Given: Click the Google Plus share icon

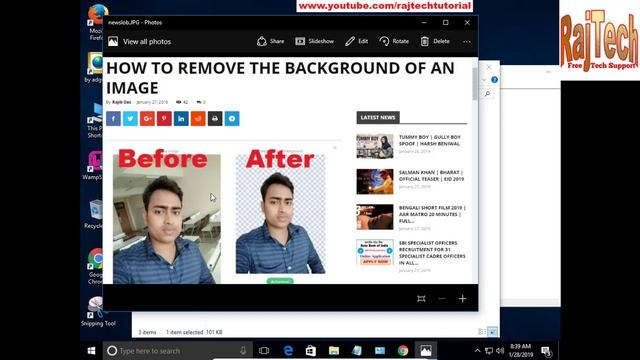Looking at the screenshot, I should pyautogui.click(x=147, y=119).
